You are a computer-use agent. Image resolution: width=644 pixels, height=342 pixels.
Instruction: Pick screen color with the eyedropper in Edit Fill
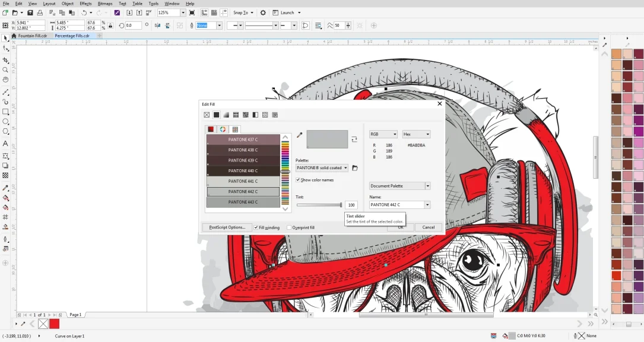click(x=299, y=135)
